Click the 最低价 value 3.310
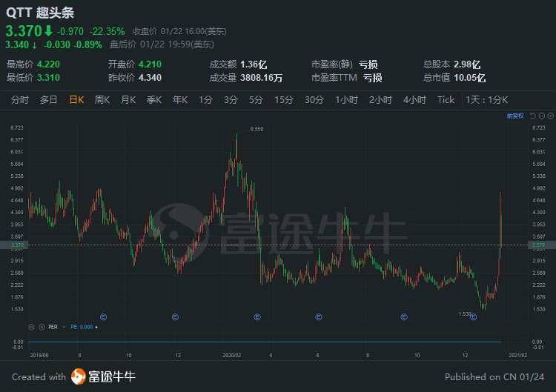556x392 pixels. coord(49,78)
